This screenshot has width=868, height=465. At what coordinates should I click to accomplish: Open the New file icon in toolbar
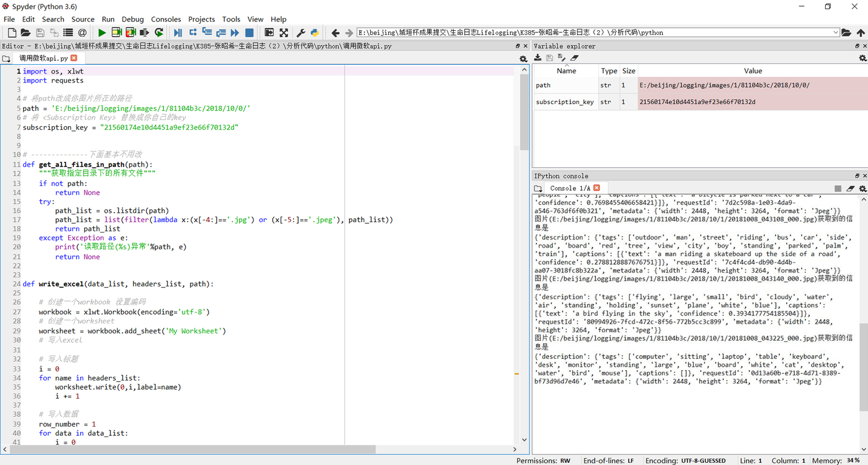pos(12,33)
